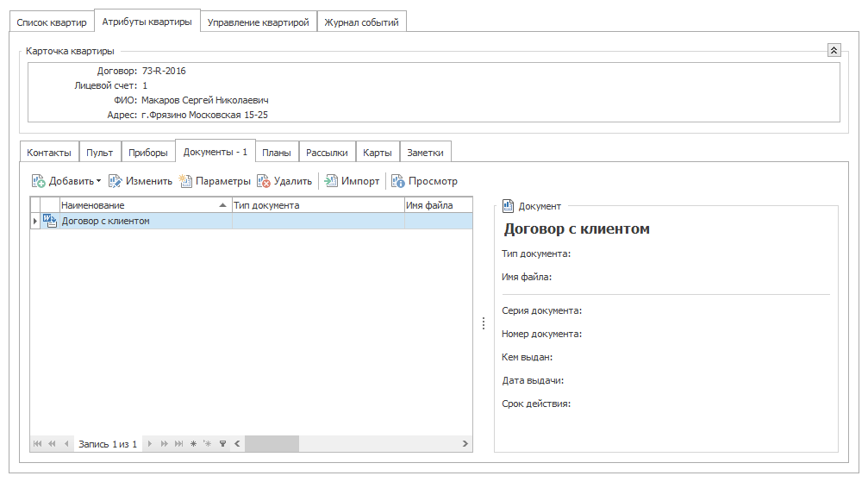
Task: Click the address г.Фрязино Московская 15-25
Action: 204,116
